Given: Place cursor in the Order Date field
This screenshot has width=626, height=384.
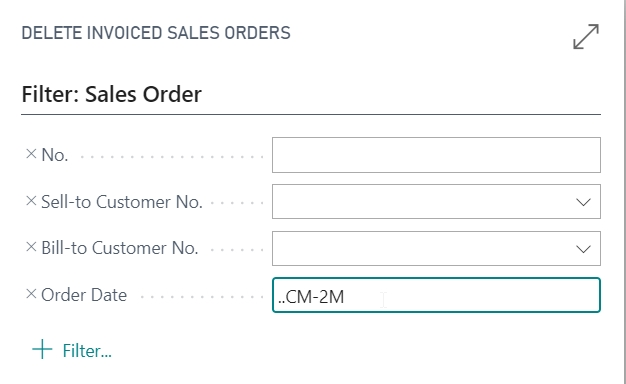Looking at the screenshot, I should coord(436,295).
